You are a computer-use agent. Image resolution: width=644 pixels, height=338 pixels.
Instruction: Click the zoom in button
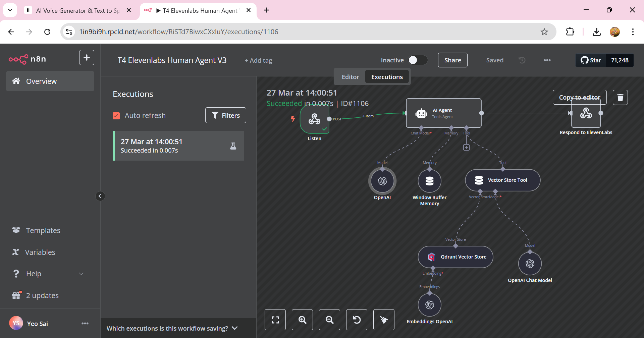(302, 320)
